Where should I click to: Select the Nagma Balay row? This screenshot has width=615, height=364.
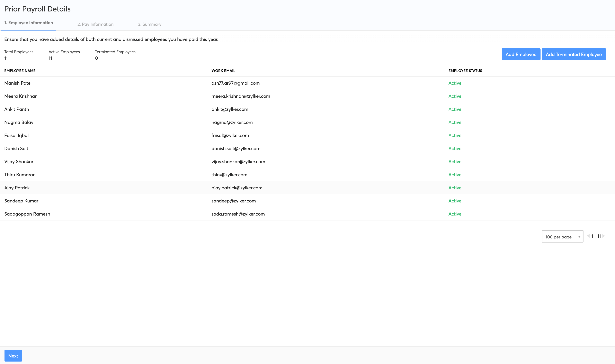[19, 122]
